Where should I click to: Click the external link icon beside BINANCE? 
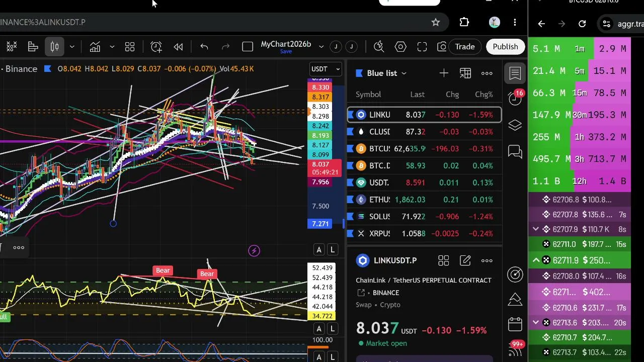361,293
